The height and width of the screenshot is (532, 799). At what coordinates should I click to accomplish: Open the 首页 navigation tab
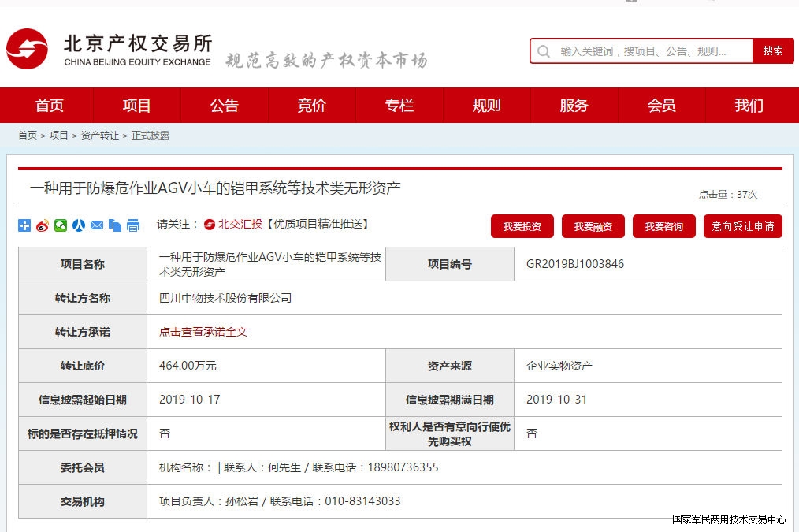coord(50,105)
